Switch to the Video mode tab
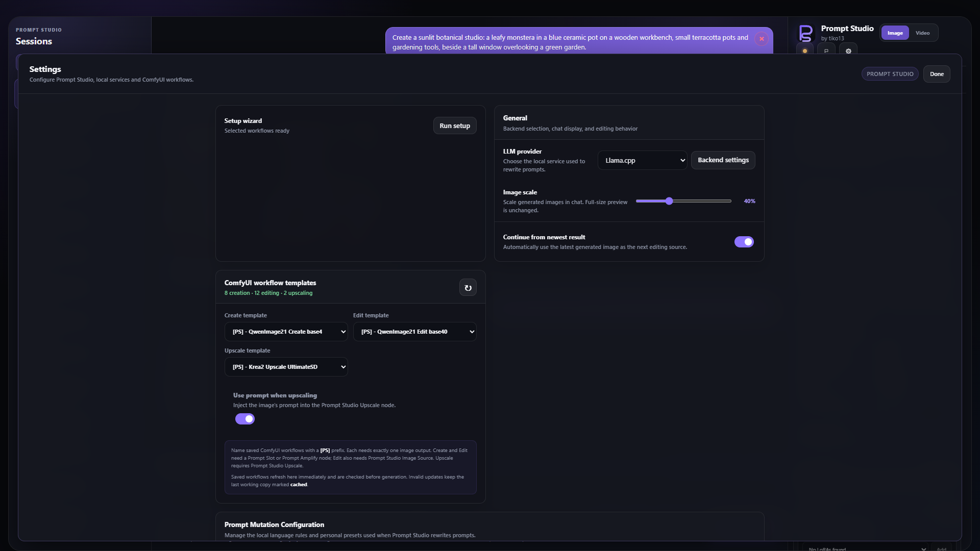The width and height of the screenshot is (980, 551). [922, 33]
